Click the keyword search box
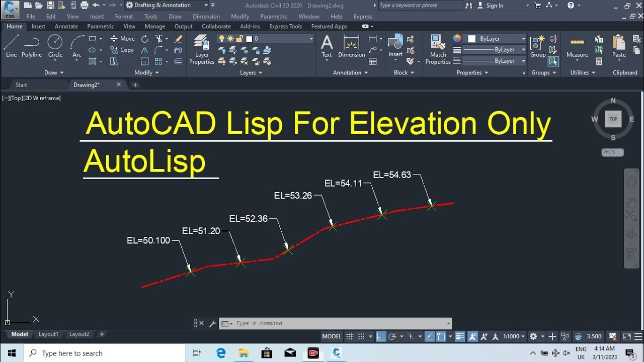This screenshot has height=362, width=644. pyautogui.click(x=420, y=6)
